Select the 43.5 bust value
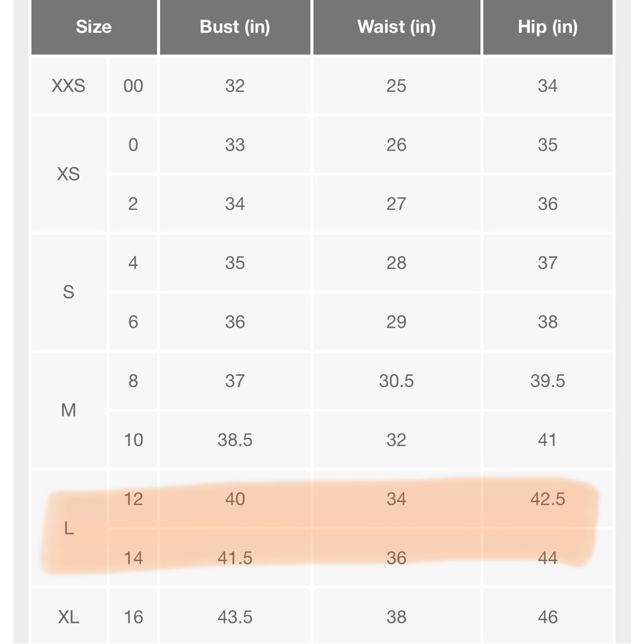This screenshot has width=644, height=644. click(235, 616)
